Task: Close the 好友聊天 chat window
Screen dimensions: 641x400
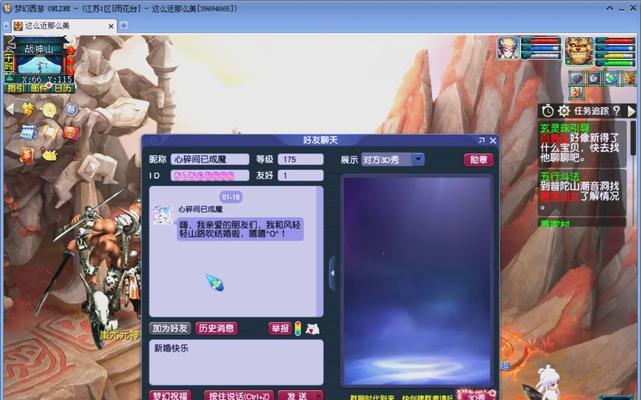Action: (493, 140)
